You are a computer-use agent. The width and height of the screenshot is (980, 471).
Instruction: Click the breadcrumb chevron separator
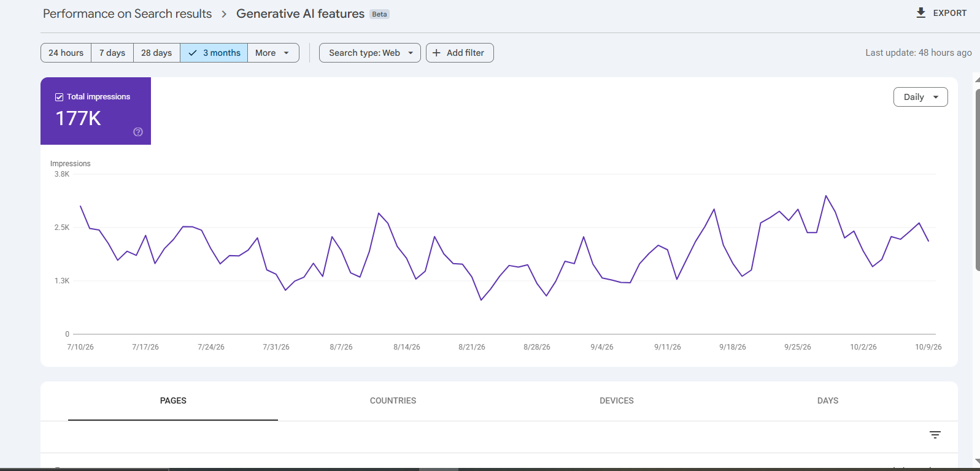pyautogui.click(x=224, y=14)
